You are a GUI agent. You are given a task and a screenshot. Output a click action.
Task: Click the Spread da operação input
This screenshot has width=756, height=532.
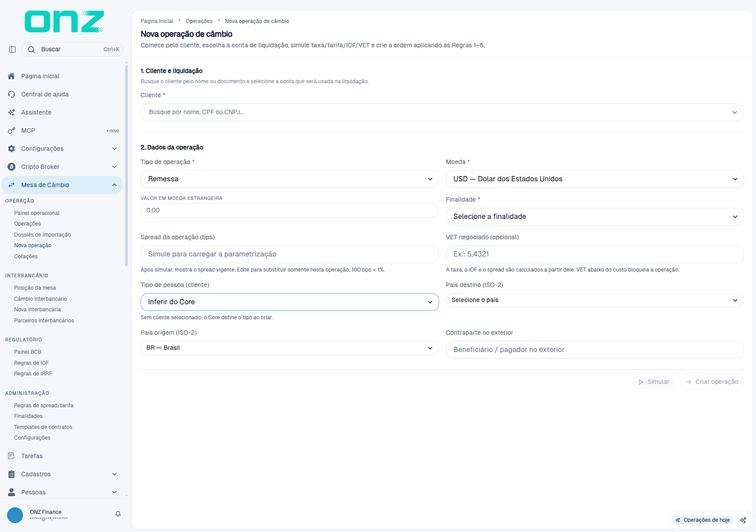[290, 254]
